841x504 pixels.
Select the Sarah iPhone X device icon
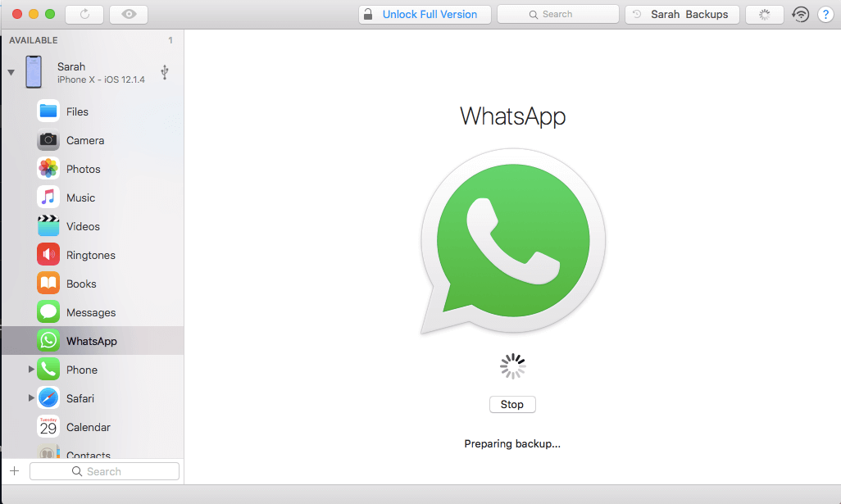coord(34,72)
